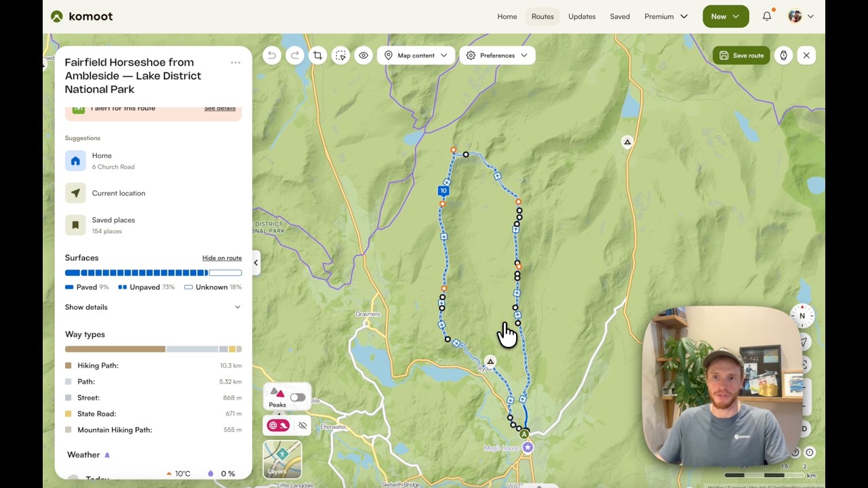This screenshot has height=488, width=868.
Task: Open the New dropdown button
Action: click(x=726, y=16)
